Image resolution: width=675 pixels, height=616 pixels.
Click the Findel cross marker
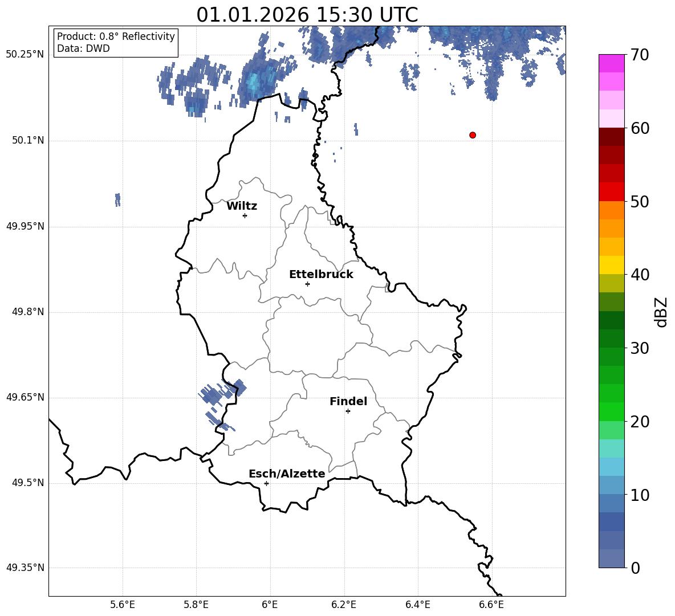(348, 411)
